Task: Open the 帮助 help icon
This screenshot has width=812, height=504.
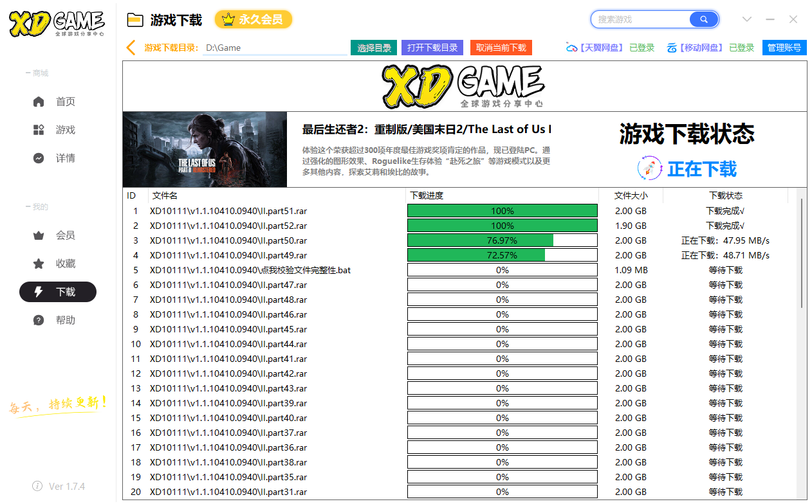Action: pyautogui.click(x=39, y=320)
